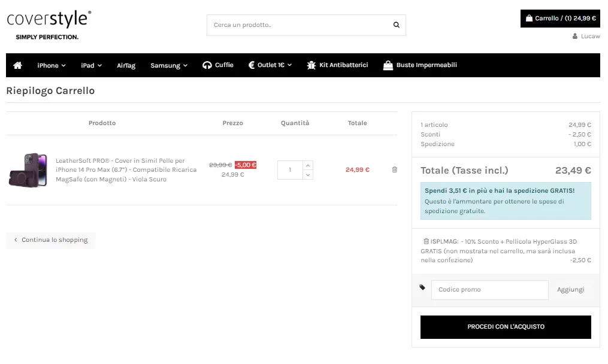The height and width of the screenshot is (364, 608).
Task: Click the Codice promo input field
Action: click(x=490, y=290)
